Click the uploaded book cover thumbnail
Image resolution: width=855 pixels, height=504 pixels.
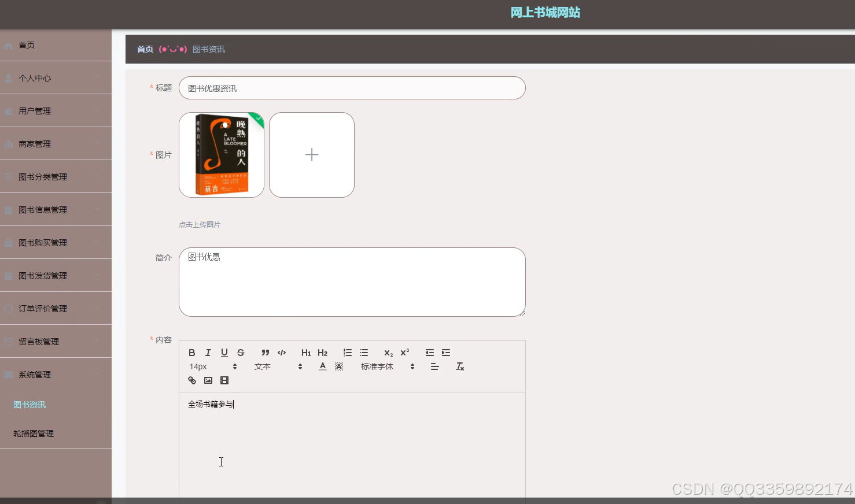222,155
